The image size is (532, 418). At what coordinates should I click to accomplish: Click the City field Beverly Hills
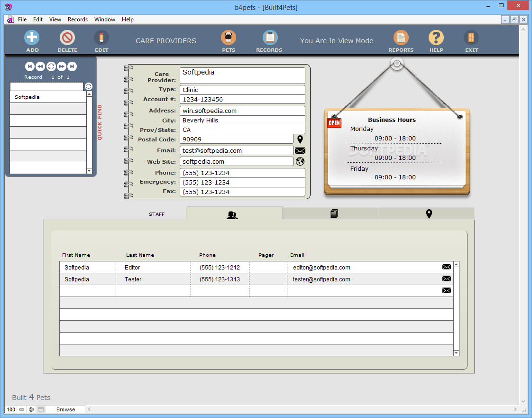coord(242,120)
